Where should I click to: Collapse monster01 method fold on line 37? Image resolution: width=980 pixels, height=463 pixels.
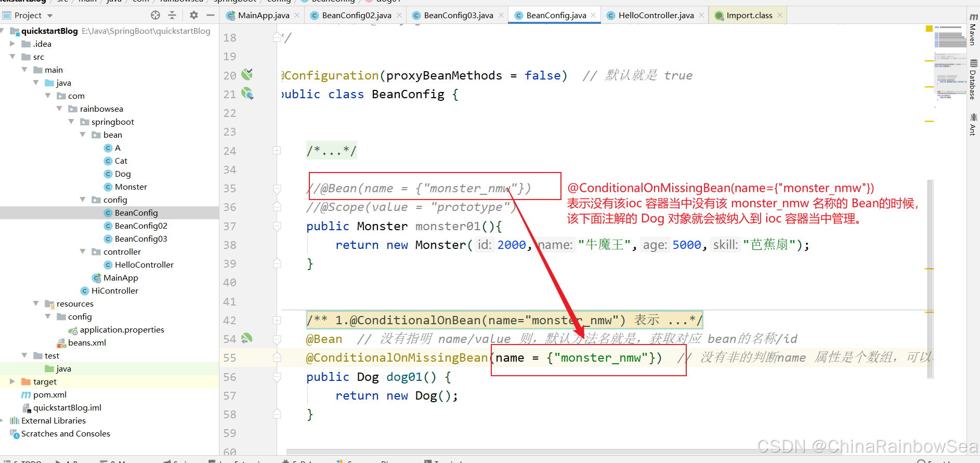pos(277,226)
